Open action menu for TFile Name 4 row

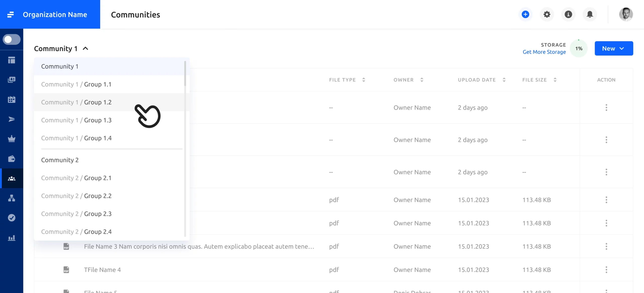coord(606,270)
